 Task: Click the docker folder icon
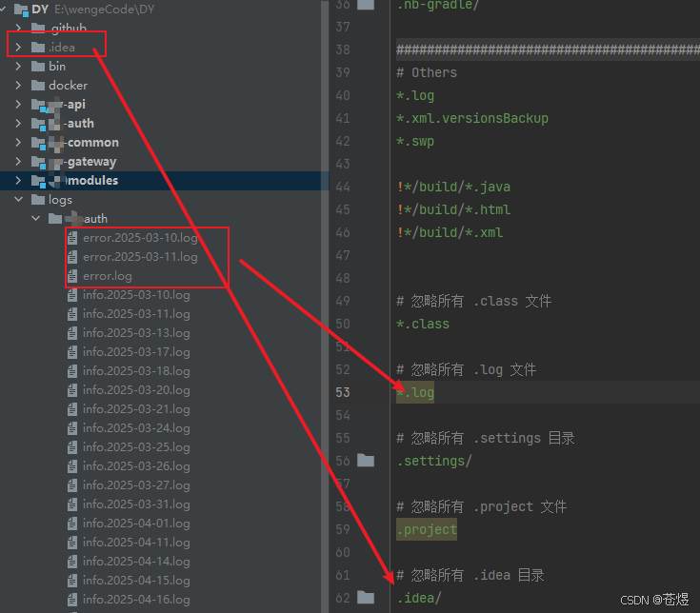click(38, 86)
